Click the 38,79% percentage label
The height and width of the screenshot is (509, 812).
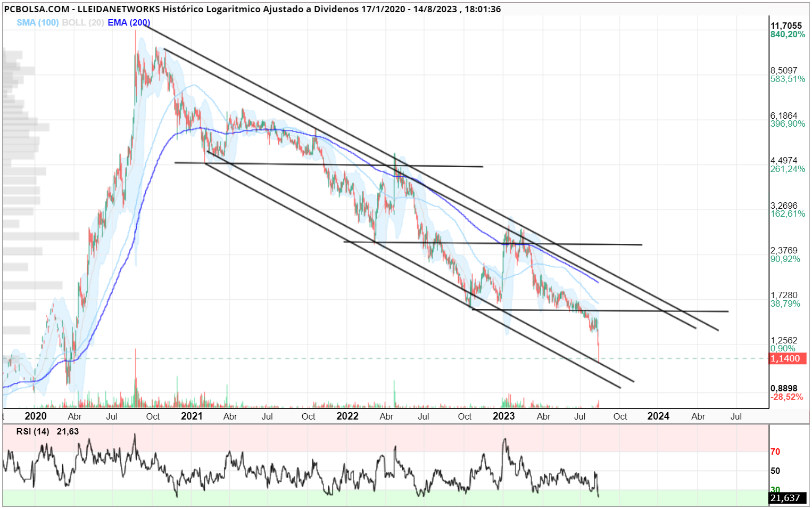point(785,303)
